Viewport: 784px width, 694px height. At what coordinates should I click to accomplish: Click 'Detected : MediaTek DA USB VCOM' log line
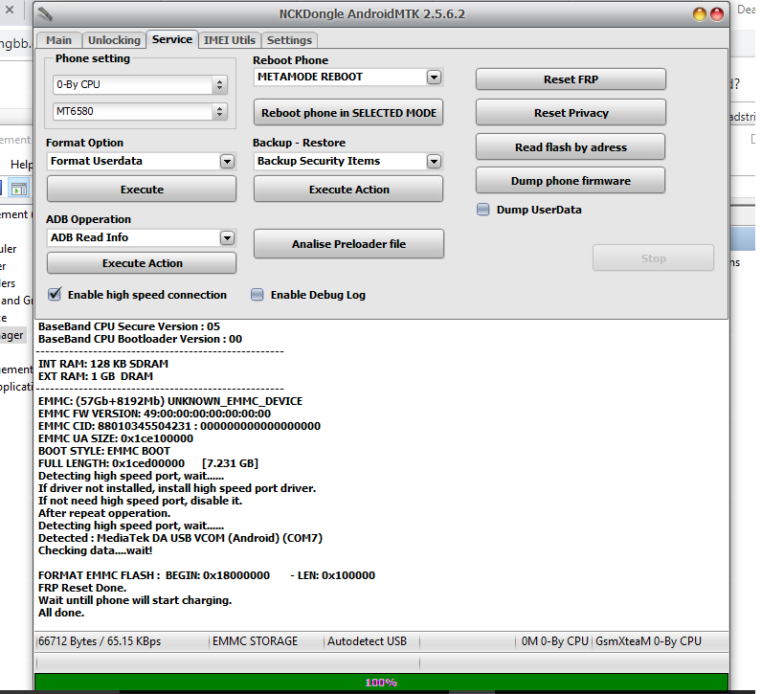click(x=180, y=538)
